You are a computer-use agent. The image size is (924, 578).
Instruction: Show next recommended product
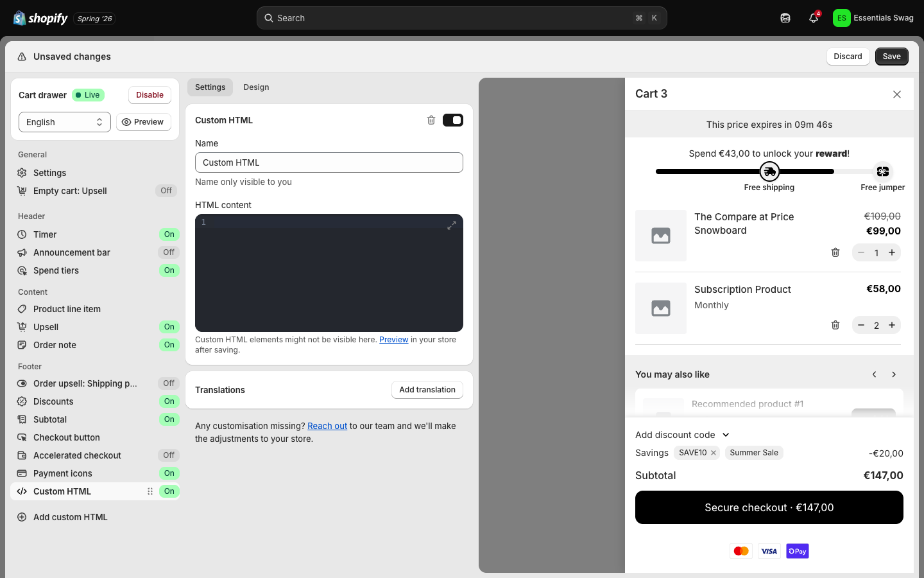[894, 374]
